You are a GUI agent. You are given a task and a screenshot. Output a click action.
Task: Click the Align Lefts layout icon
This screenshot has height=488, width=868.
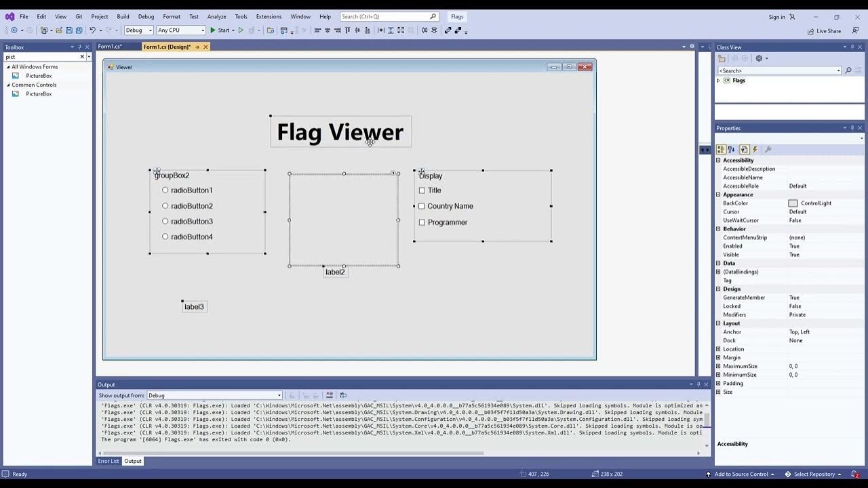click(x=317, y=30)
